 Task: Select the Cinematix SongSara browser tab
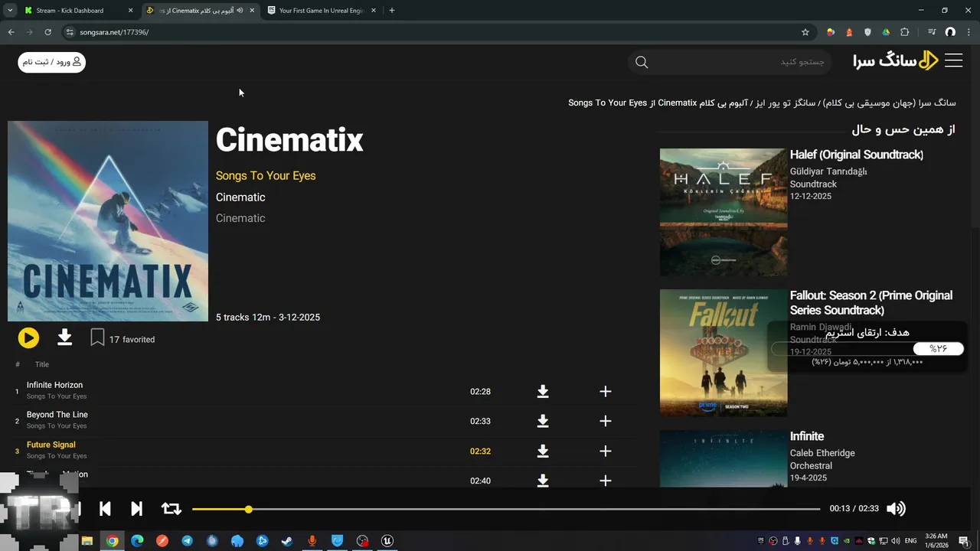tap(201, 11)
